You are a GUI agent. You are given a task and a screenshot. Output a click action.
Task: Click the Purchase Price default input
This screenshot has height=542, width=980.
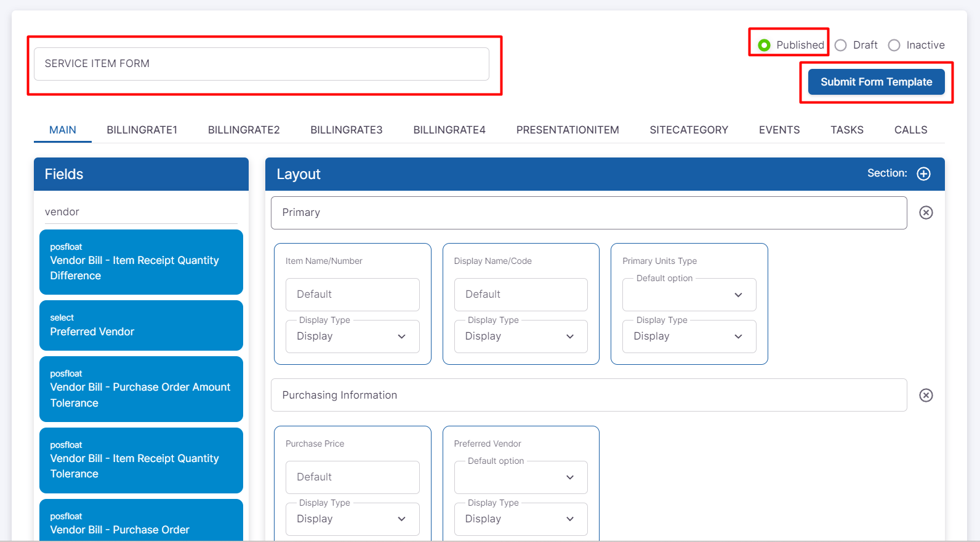tap(352, 477)
